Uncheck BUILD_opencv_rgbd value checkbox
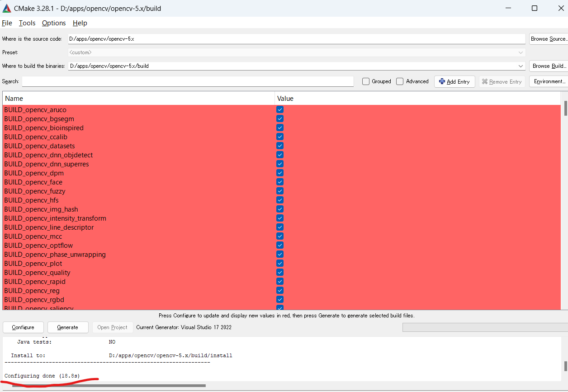Viewport: 568px width, 392px height. (x=280, y=299)
